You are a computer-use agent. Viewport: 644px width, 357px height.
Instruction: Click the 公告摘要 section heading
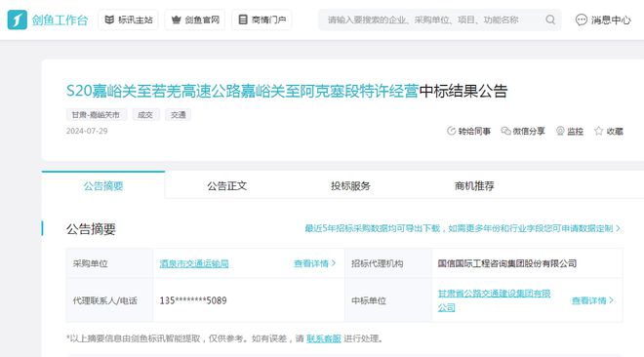91,228
